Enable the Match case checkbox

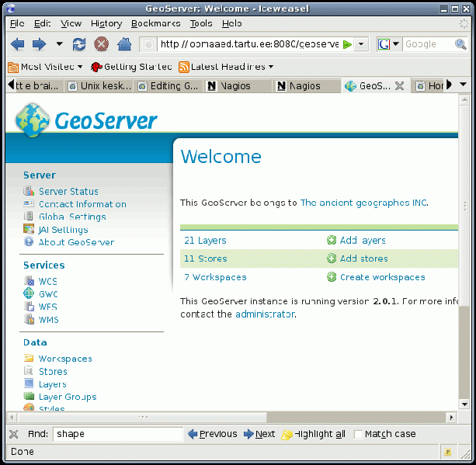358,435
